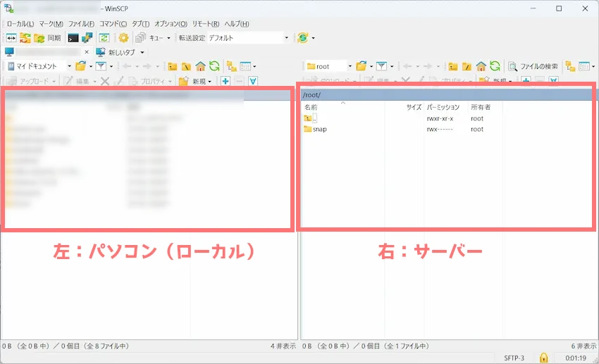Click the remote panel '6 非表示' status text
Screen dimensions: 599x364
[583, 346]
